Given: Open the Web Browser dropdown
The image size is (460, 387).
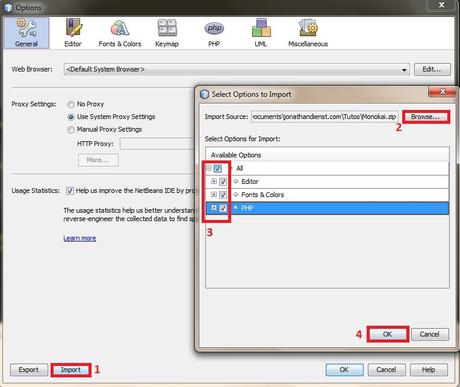Looking at the screenshot, I should click(236, 69).
